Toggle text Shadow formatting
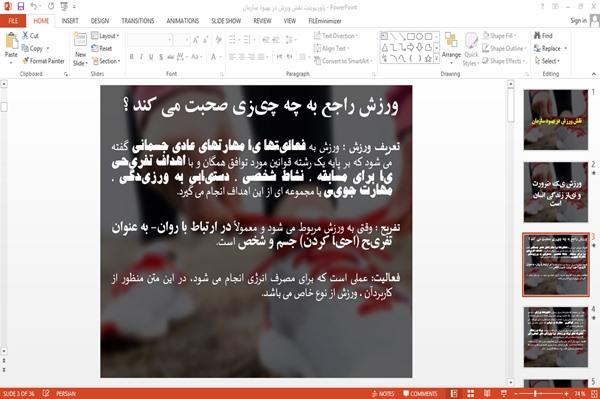600x399 pixels. point(161,57)
